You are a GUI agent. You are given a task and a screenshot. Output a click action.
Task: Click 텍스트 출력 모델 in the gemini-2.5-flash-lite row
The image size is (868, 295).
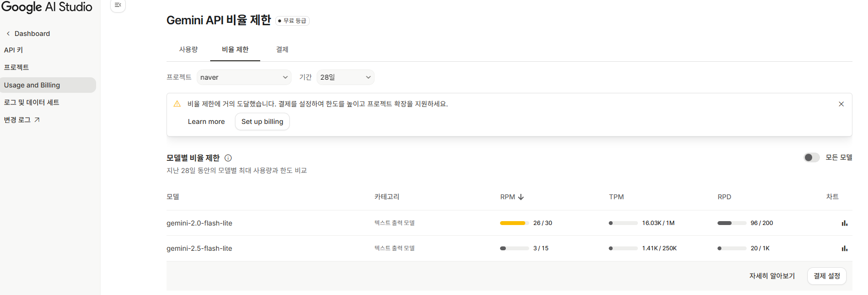click(x=394, y=248)
